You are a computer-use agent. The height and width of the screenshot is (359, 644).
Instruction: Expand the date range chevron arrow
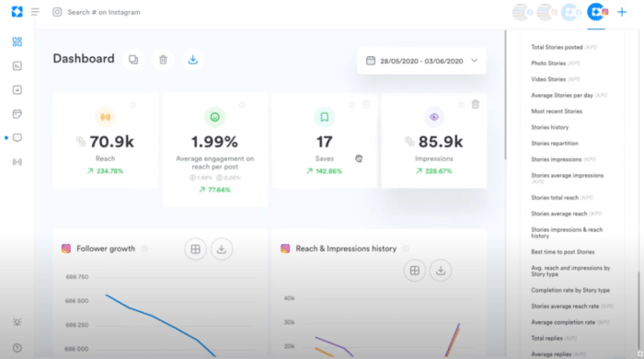[x=475, y=61]
